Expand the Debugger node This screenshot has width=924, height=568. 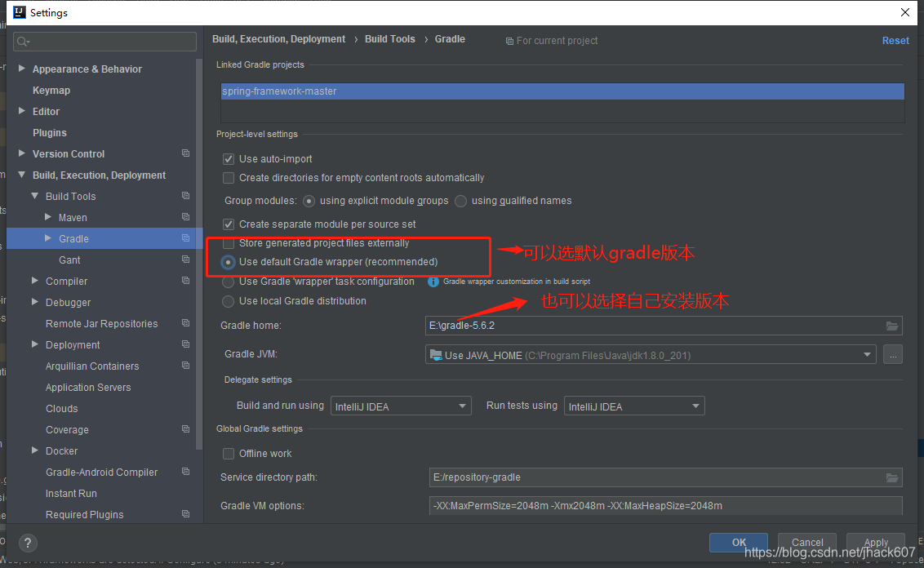pyautogui.click(x=35, y=302)
